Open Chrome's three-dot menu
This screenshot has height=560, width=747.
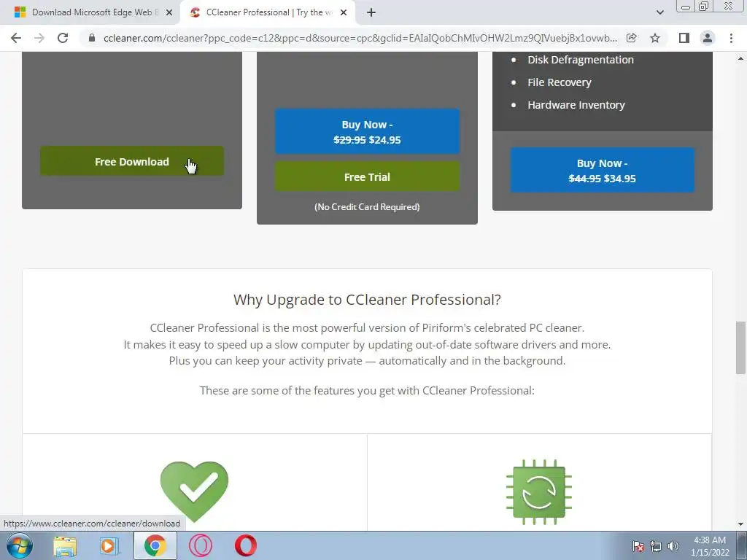click(731, 38)
